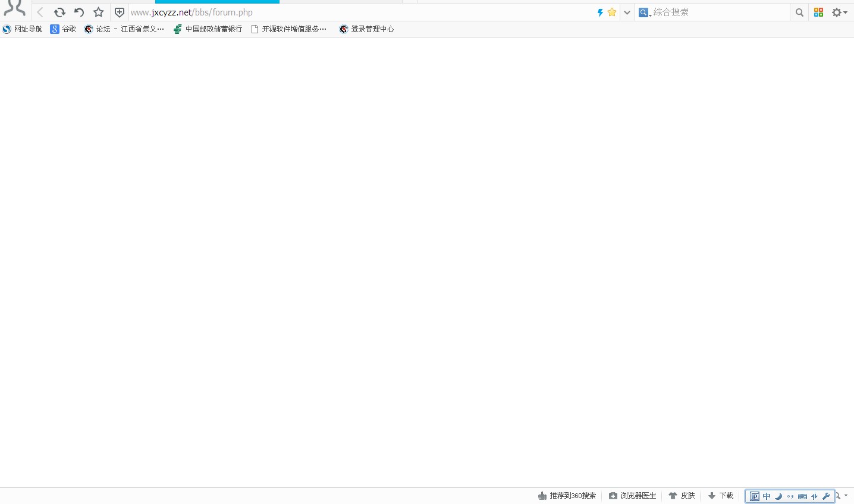Open the 网址导航 bookmark
The width and height of the screenshot is (854, 504).
point(23,29)
